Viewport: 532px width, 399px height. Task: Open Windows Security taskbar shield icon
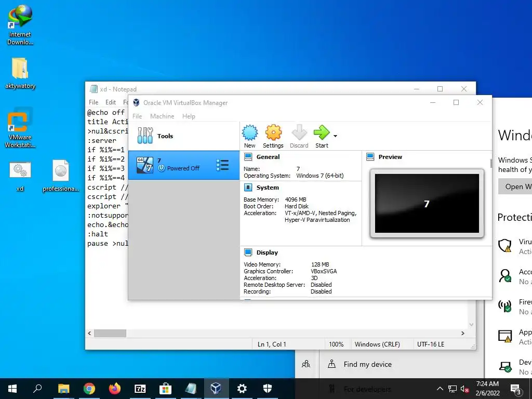(268, 389)
